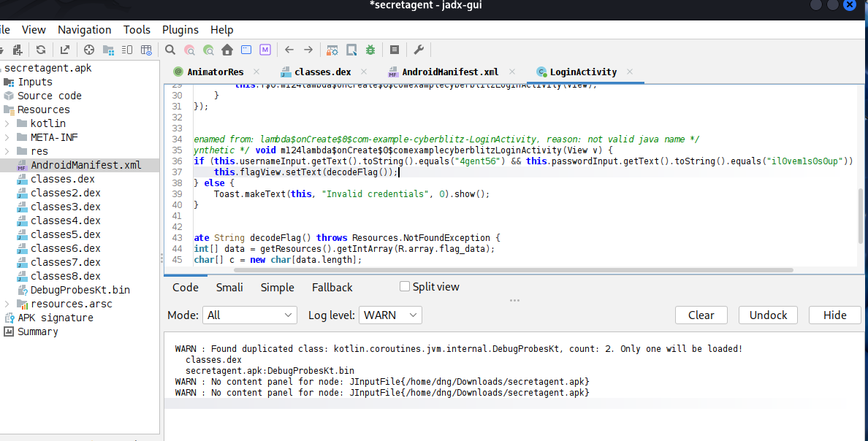Open the Log level WARN dropdown

point(390,315)
